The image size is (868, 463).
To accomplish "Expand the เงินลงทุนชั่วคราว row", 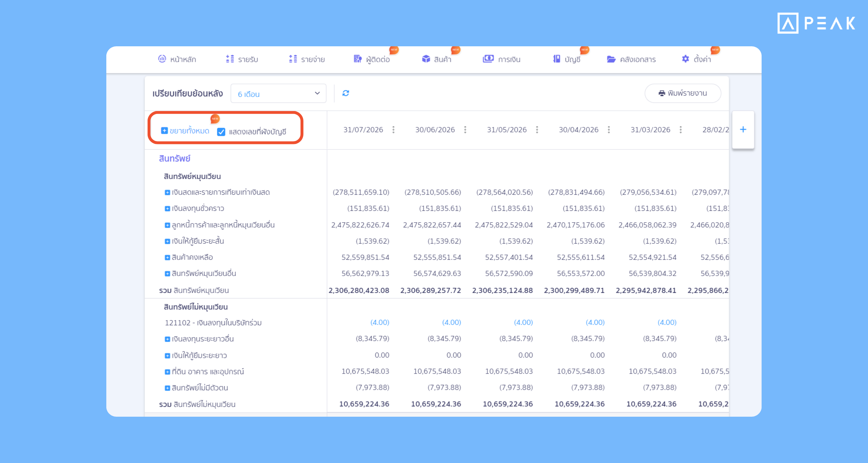I will 167,209.
